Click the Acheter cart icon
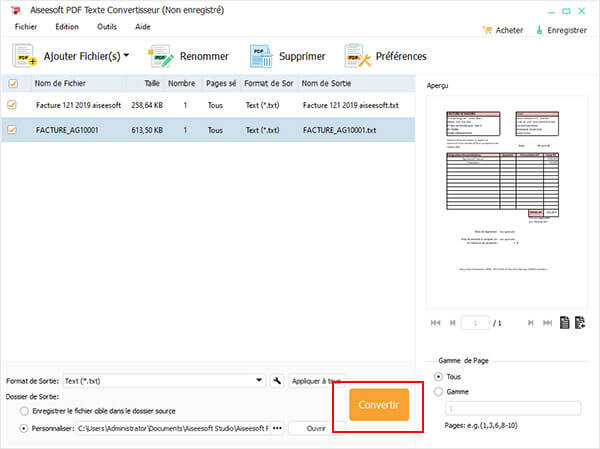Screen dimensions: 600x449 487,30
